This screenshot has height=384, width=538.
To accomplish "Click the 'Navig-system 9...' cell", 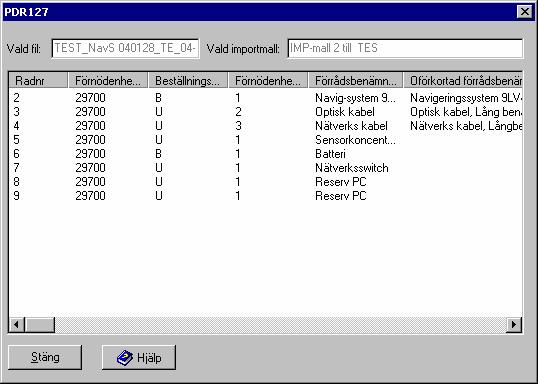I will click(x=355, y=98).
